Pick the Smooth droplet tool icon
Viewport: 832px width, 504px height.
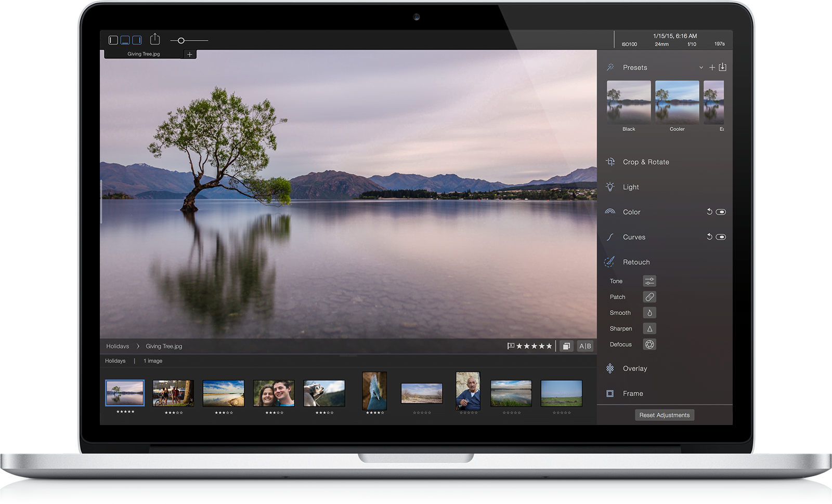[649, 313]
